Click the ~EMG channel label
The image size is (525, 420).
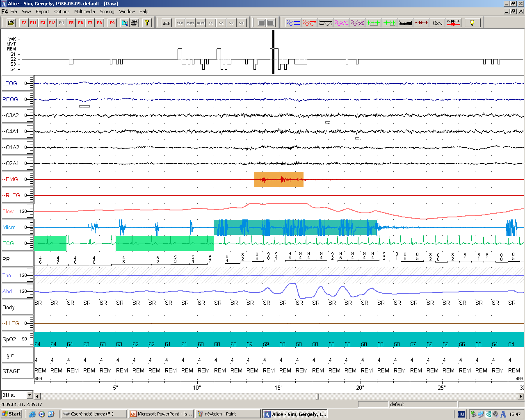tap(10, 179)
